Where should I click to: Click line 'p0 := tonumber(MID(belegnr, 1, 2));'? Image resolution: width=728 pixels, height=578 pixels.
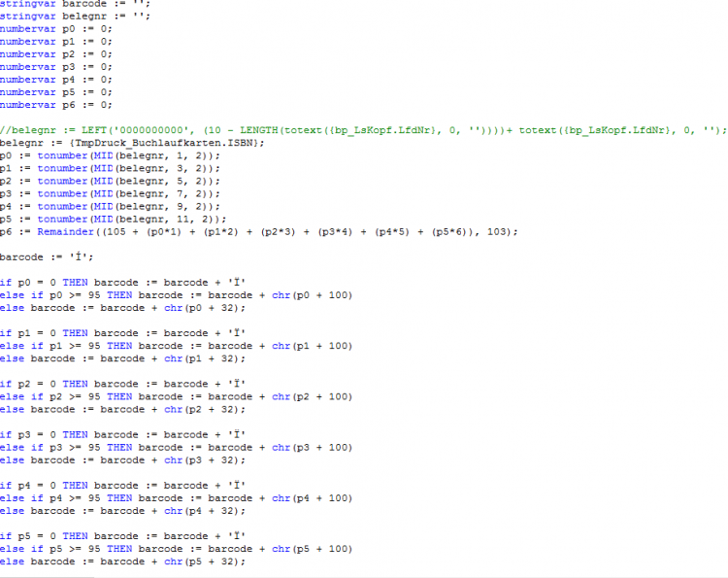(110, 155)
